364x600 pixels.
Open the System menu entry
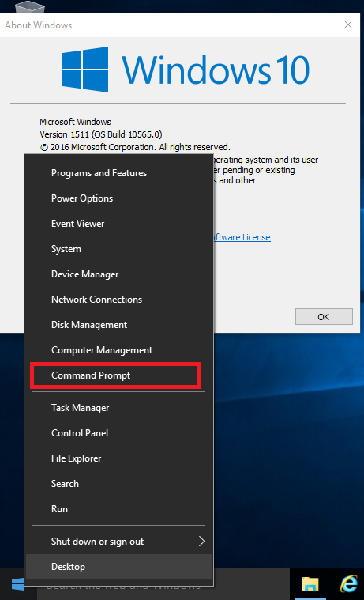(118, 249)
